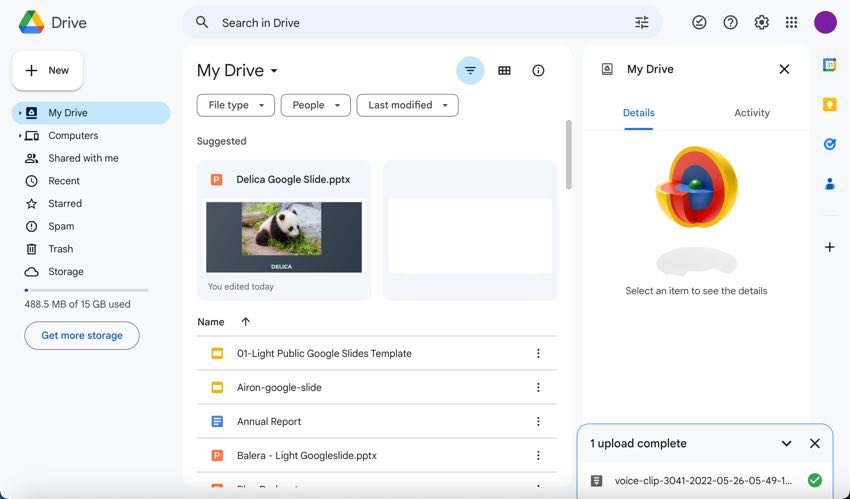Open the offline ready status icon
This screenshot has height=499, width=850.
coord(699,22)
